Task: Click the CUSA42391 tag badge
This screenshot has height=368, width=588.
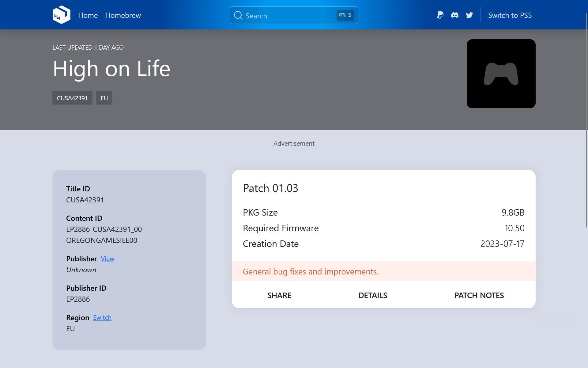Action: pyautogui.click(x=72, y=98)
